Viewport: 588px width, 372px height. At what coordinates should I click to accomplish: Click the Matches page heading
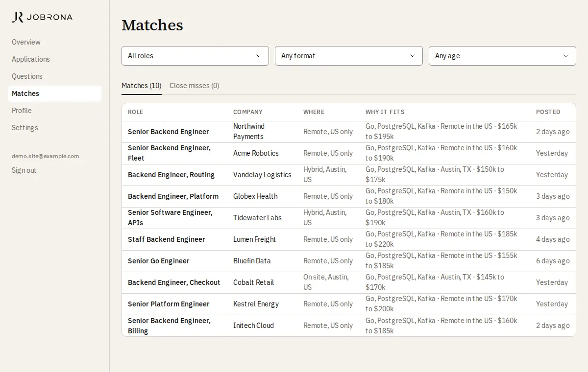152,25
